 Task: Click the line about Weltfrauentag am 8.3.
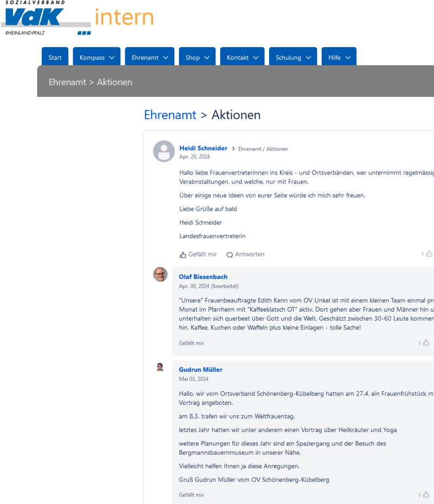click(x=237, y=416)
